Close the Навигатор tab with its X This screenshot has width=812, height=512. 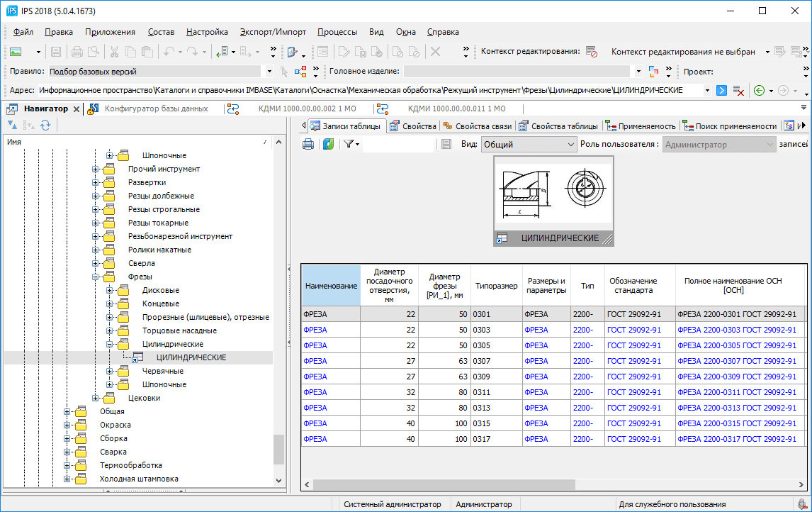tap(77, 108)
